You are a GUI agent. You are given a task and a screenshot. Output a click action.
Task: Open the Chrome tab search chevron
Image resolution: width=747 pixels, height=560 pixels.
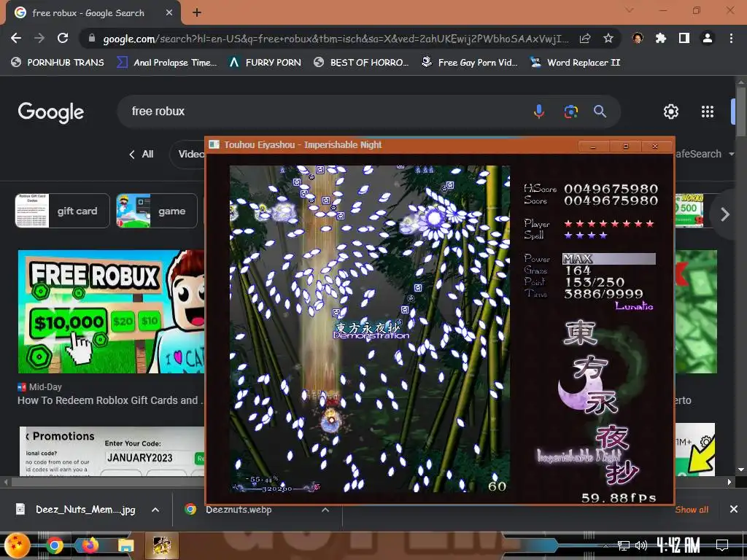pos(630,10)
